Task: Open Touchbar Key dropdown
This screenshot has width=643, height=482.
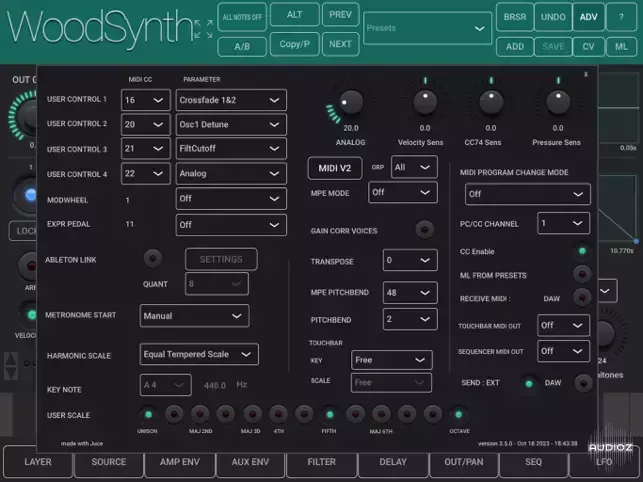Action: [391, 360]
